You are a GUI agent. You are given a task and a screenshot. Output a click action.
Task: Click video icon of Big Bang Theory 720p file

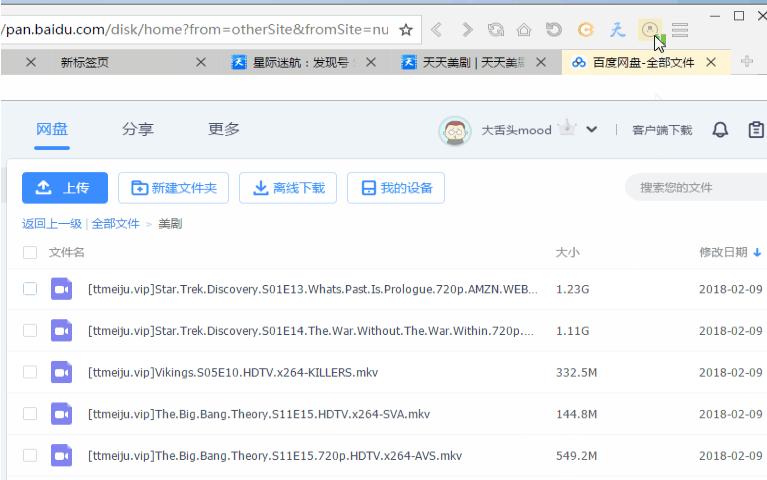(62, 456)
